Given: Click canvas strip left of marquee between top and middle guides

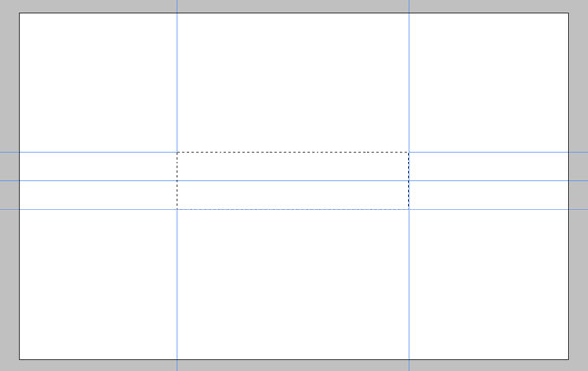Looking at the screenshot, I should tap(98, 166).
